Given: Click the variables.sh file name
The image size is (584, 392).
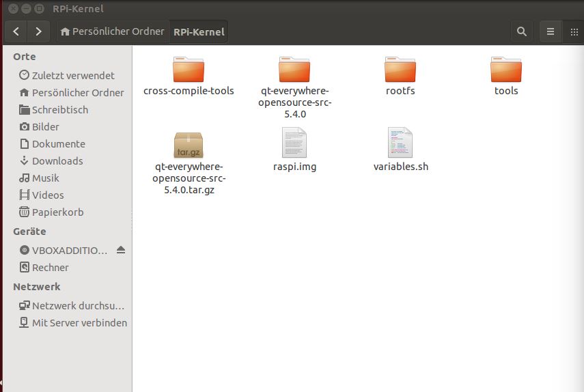Looking at the screenshot, I should pos(401,167).
